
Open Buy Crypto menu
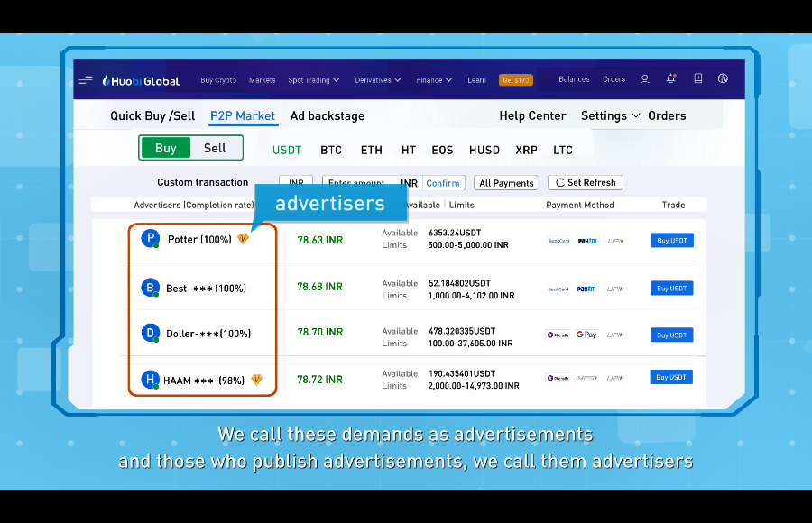click(x=218, y=80)
